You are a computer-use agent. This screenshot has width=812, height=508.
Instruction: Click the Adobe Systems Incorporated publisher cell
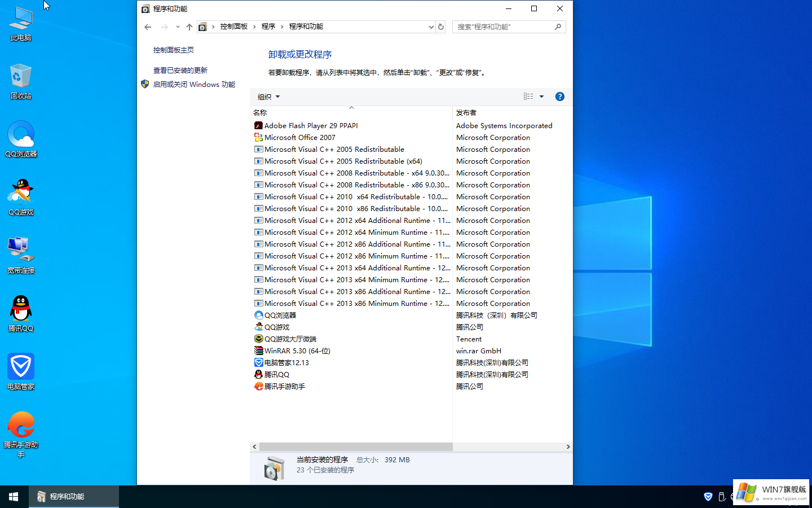pyautogui.click(x=504, y=125)
